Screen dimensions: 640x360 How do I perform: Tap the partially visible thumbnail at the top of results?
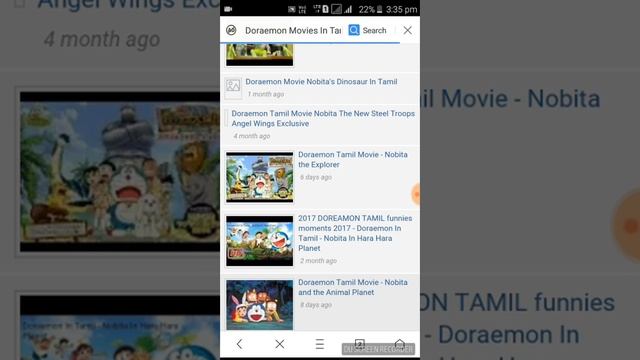[x=260, y=56]
